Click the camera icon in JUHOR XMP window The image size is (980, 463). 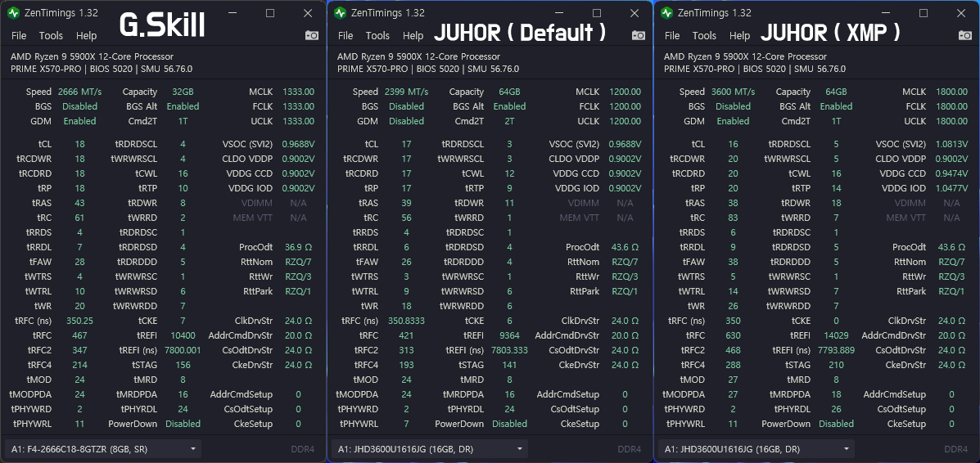click(964, 36)
